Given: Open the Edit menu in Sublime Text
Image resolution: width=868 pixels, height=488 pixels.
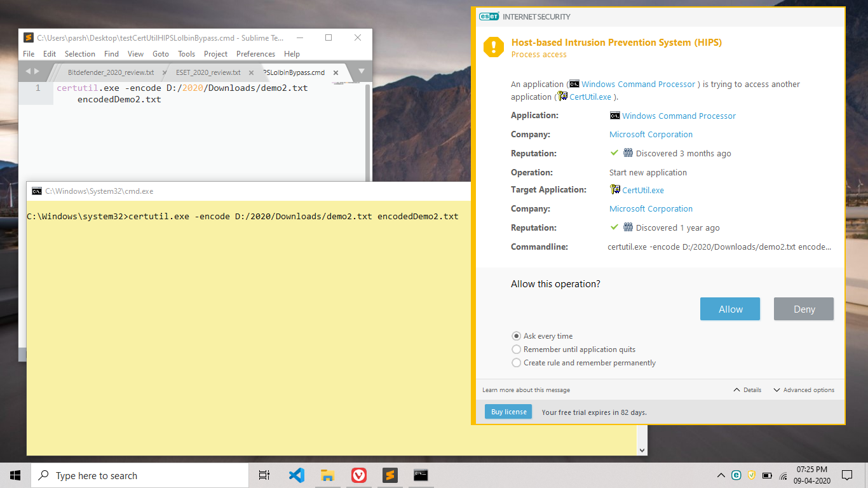Looking at the screenshot, I should [x=50, y=54].
